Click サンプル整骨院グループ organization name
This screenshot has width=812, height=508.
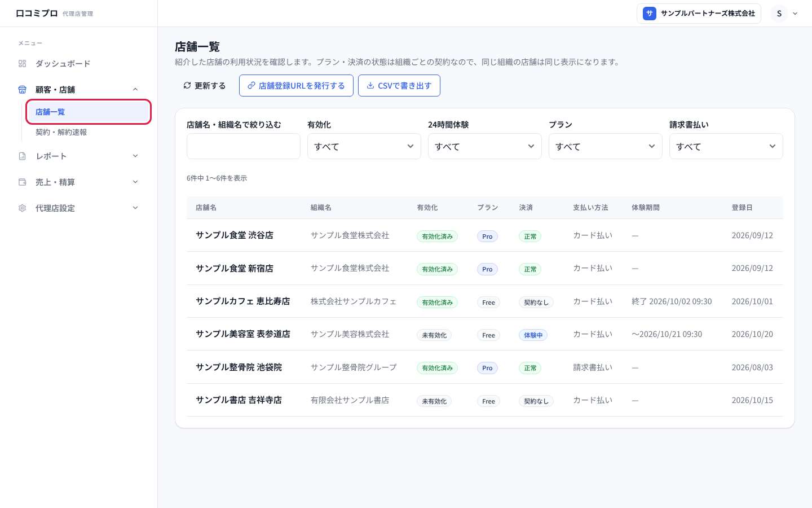(x=354, y=367)
